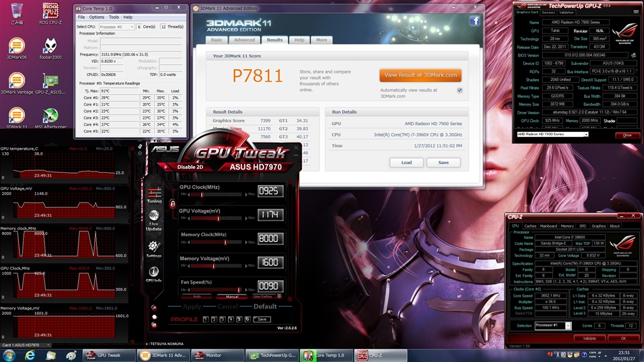Set fan speed mode to Manual
Viewport: 644px width, 362px height.
pos(232,297)
